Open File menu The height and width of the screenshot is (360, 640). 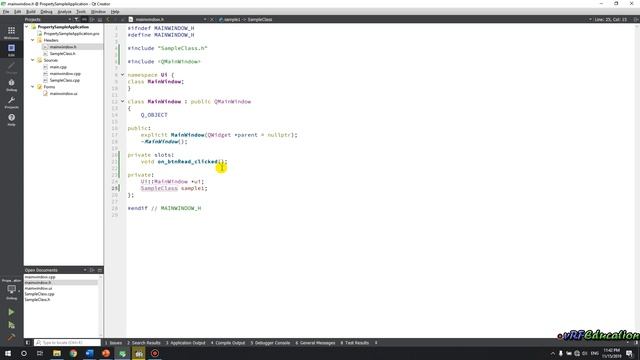[x=6, y=12]
